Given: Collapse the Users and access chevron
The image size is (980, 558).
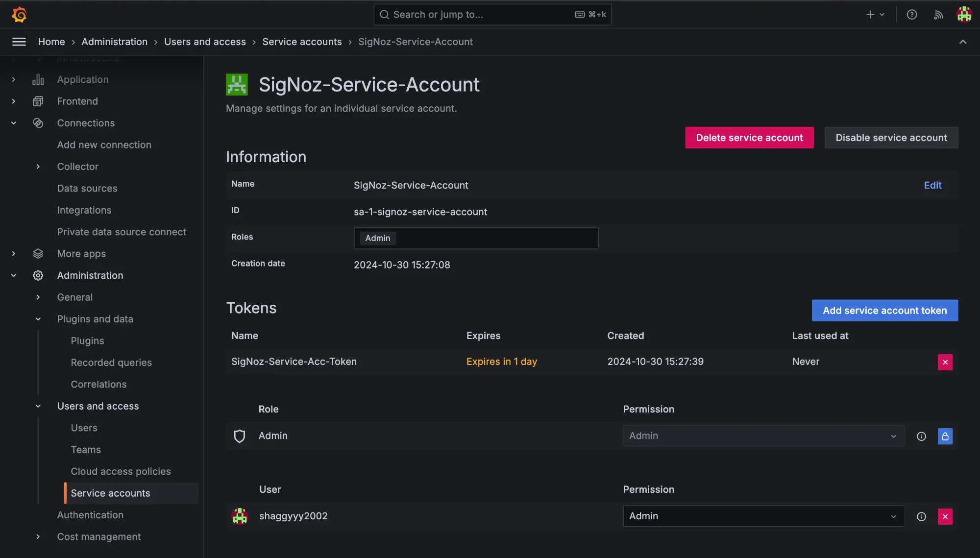Looking at the screenshot, I should click(38, 406).
